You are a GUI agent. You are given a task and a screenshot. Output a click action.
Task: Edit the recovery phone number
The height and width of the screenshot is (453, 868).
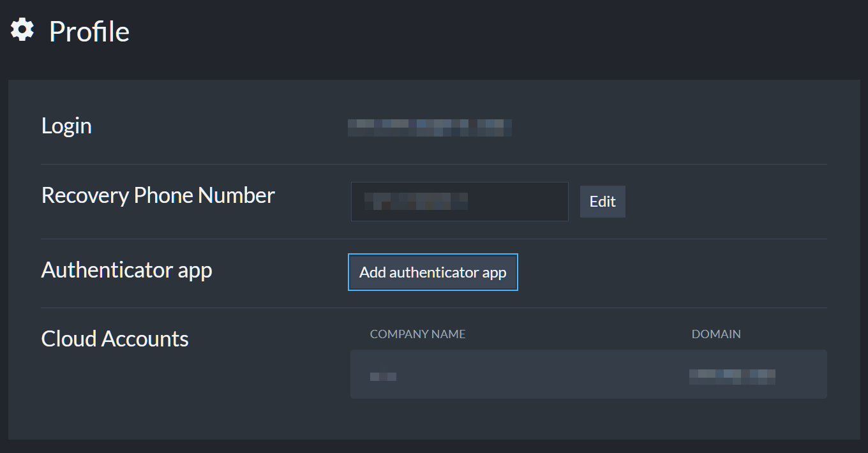click(602, 202)
